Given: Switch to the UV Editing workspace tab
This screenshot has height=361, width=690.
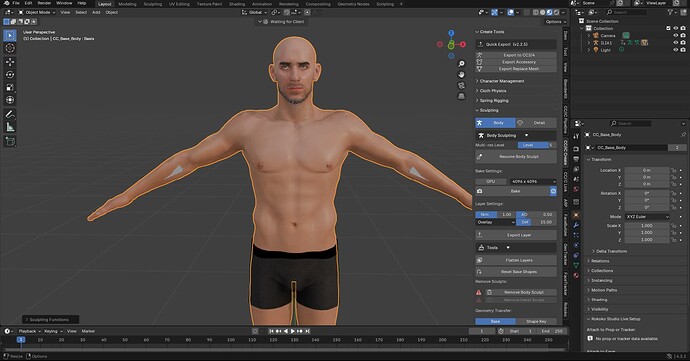Looking at the screenshot, I should [179, 4].
